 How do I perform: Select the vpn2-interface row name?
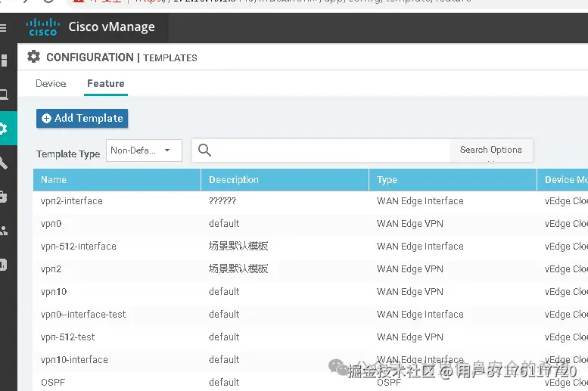pos(72,201)
